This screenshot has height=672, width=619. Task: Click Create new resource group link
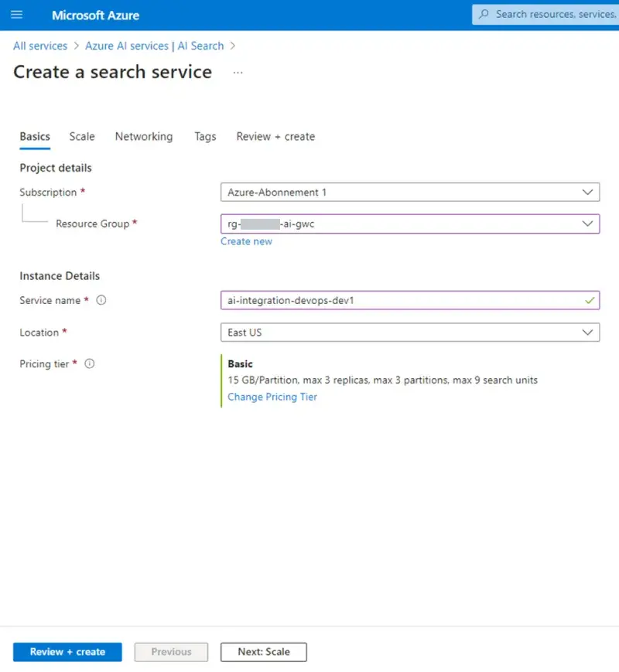click(x=246, y=241)
